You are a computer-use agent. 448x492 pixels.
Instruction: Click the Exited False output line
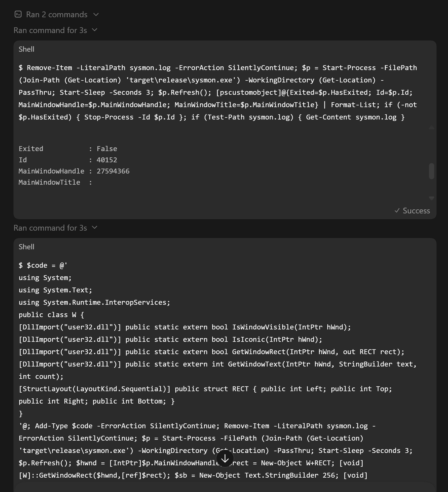pyautogui.click(x=68, y=149)
